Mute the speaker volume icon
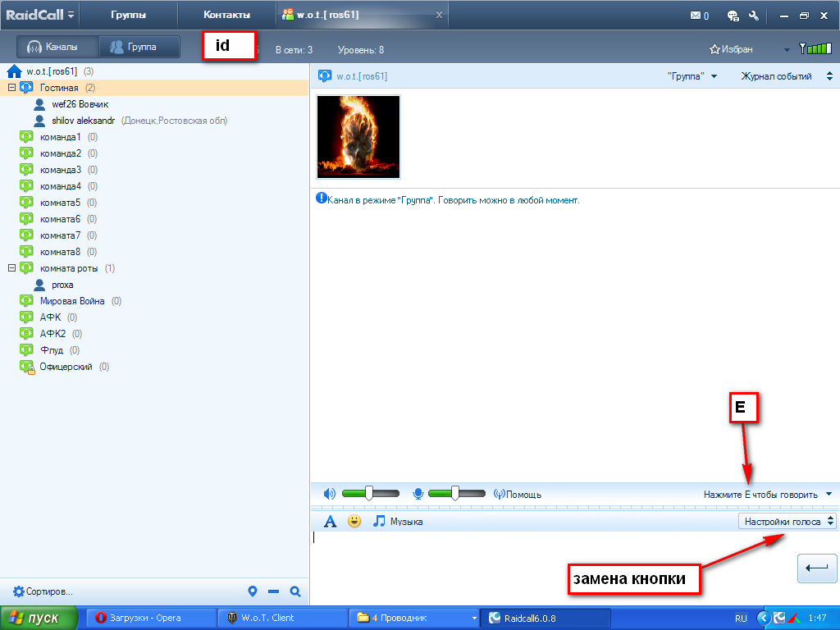Screen dimensions: 840x630 coord(330,494)
